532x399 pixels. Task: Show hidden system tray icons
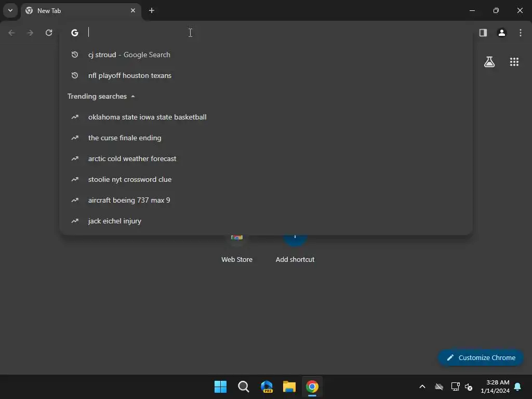(x=422, y=387)
